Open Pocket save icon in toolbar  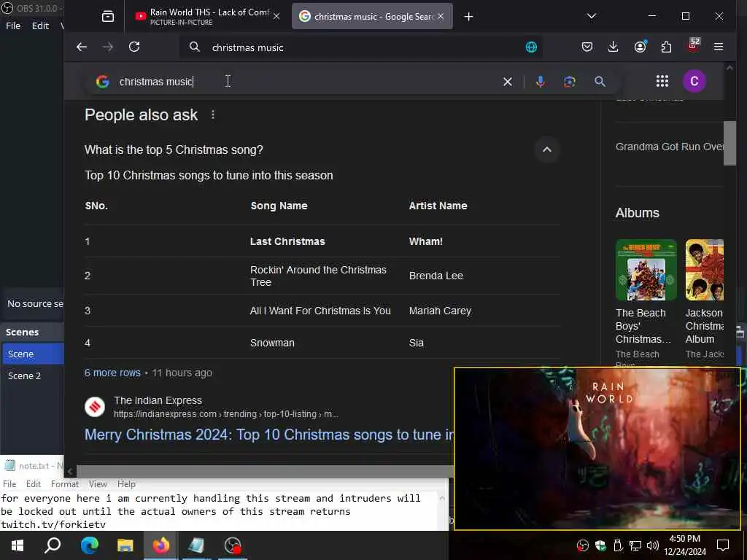(x=587, y=47)
